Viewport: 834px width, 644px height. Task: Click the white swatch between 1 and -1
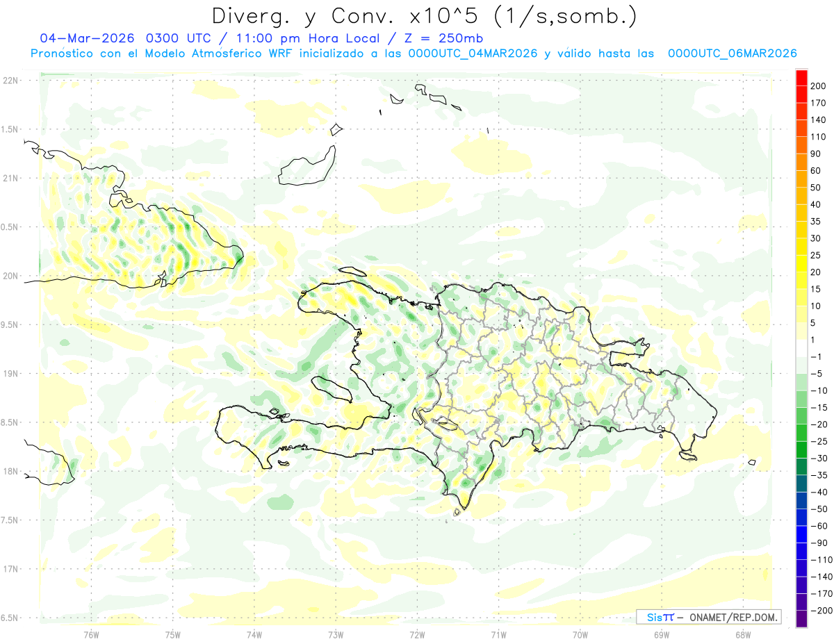pyautogui.click(x=801, y=348)
